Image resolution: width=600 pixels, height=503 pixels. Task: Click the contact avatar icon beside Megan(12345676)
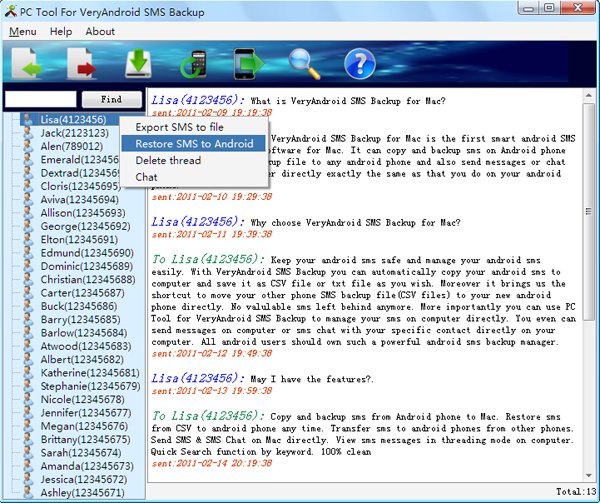[x=28, y=426]
